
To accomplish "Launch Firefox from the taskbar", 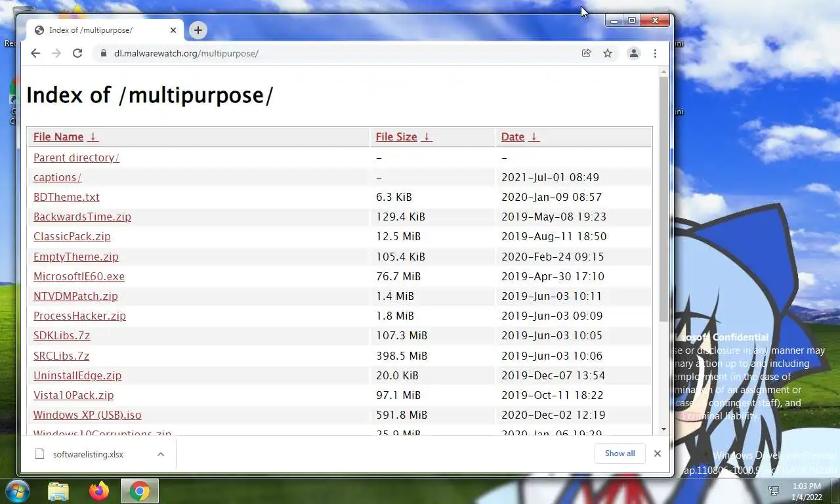I will coord(99,491).
